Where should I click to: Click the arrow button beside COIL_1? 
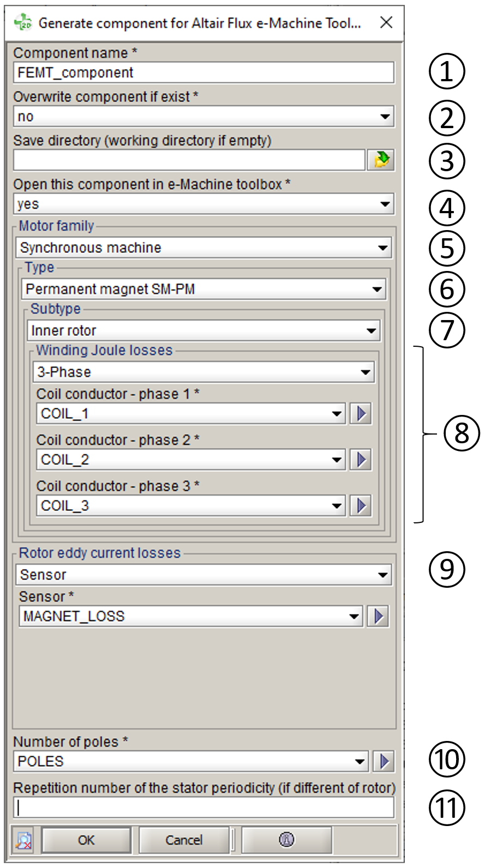[x=361, y=414]
